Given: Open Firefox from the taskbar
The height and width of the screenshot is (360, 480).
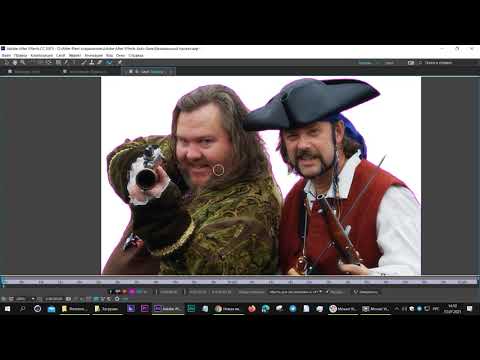Looking at the screenshot, I should click(x=252, y=309).
